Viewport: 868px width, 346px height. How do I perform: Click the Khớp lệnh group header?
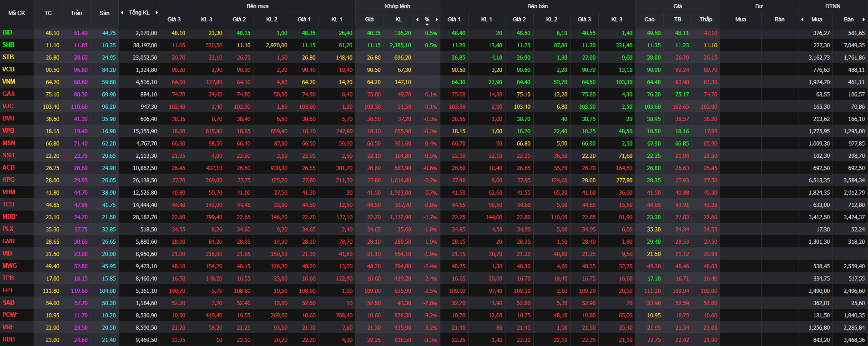(398, 6)
